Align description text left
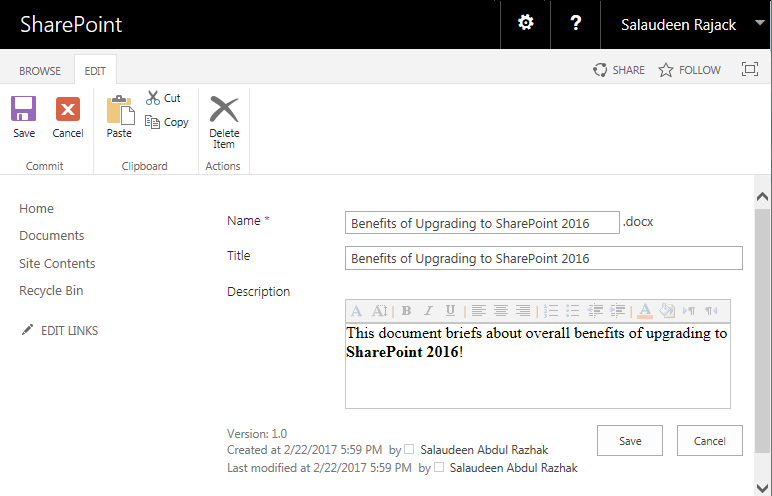 point(479,311)
